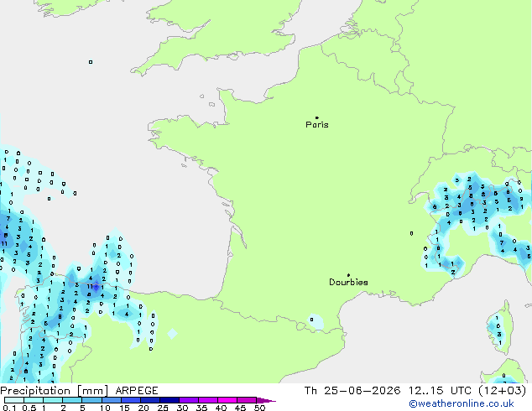The image size is (532, 411).
Task: Click the legend value '35'
Action: (x=201, y=408)
